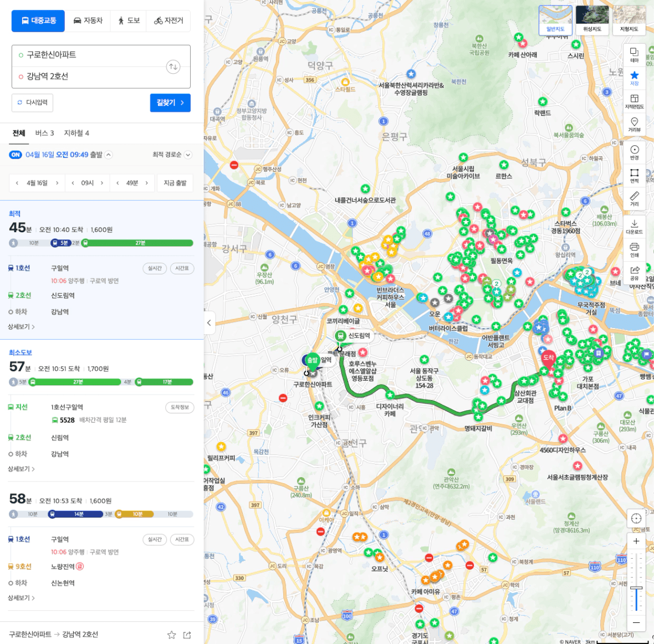The image size is (654, 644).
Task: Show all routes with 전체 tab
Action: point(19,133)
